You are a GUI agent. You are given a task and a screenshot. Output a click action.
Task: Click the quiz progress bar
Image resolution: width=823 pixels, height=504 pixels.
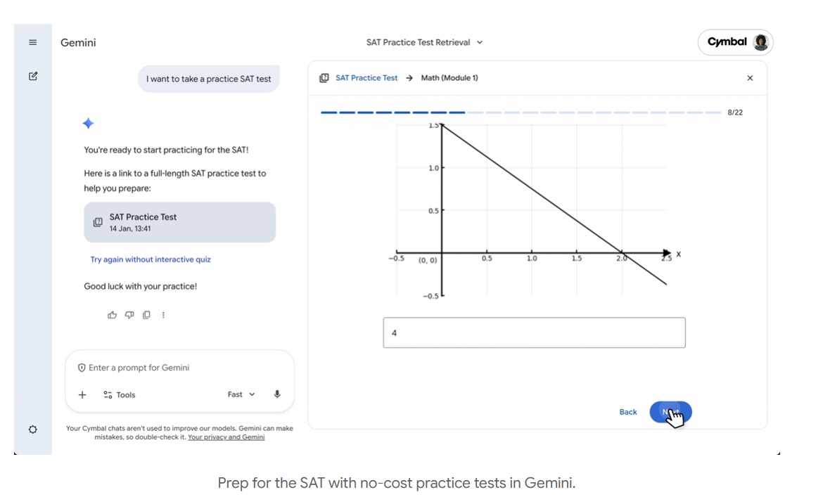pyautogui.click(x=521, y=112)
